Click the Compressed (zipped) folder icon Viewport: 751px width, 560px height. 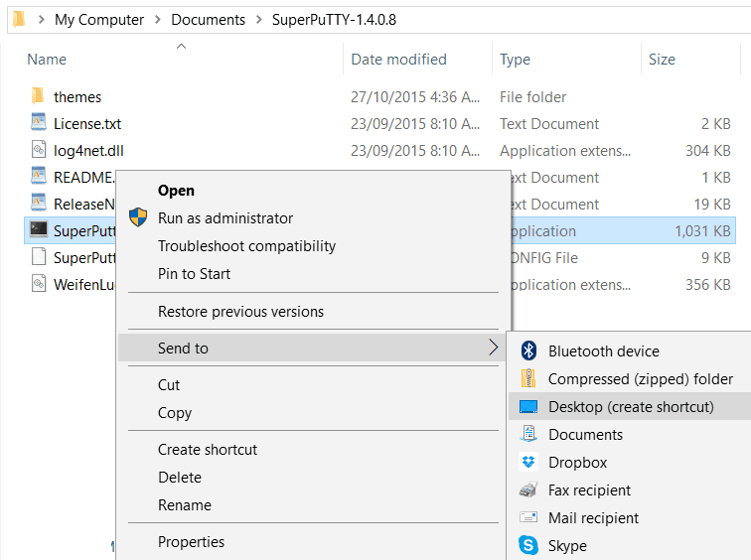(x=528, y=378)
